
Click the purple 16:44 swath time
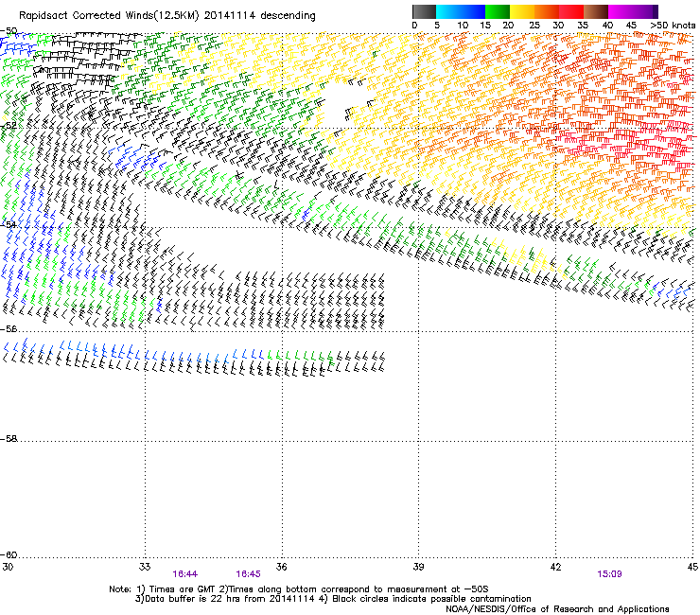click(x=184, y=574)
